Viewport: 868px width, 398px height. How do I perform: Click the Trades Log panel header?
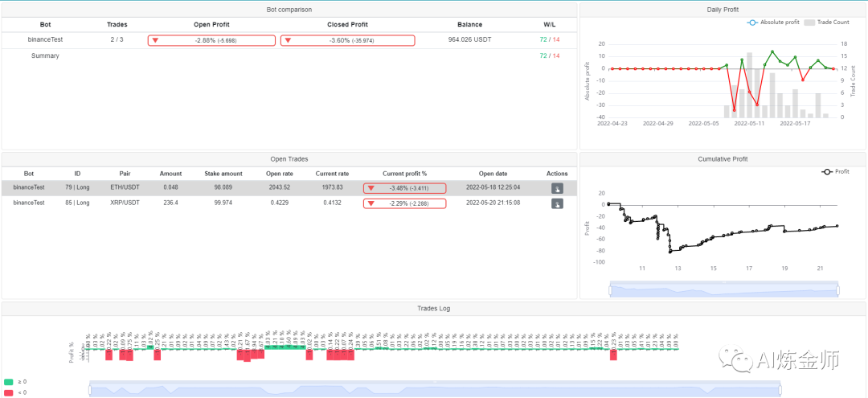click(433, 308)
